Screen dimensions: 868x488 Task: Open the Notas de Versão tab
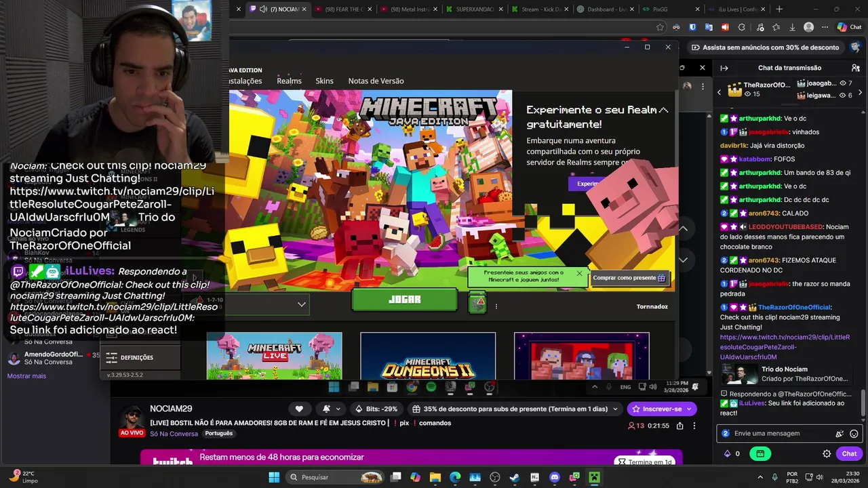point(376,81)
